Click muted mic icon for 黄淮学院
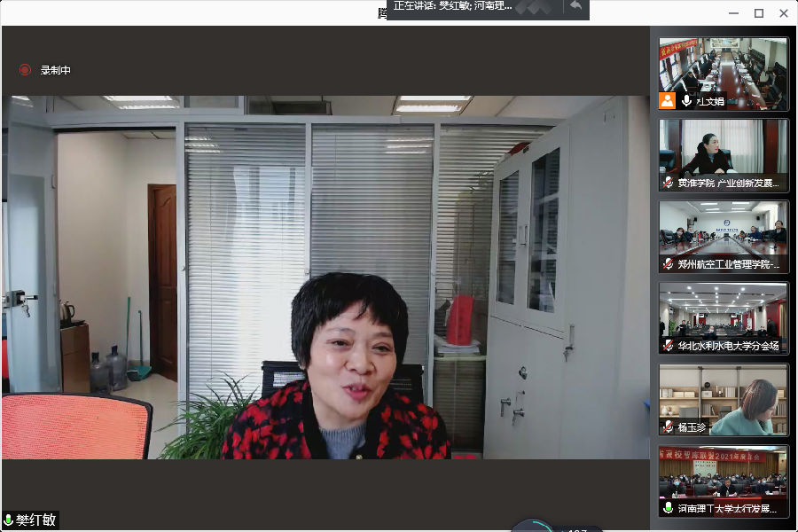 pyautogui.click(x=668, y=183)
